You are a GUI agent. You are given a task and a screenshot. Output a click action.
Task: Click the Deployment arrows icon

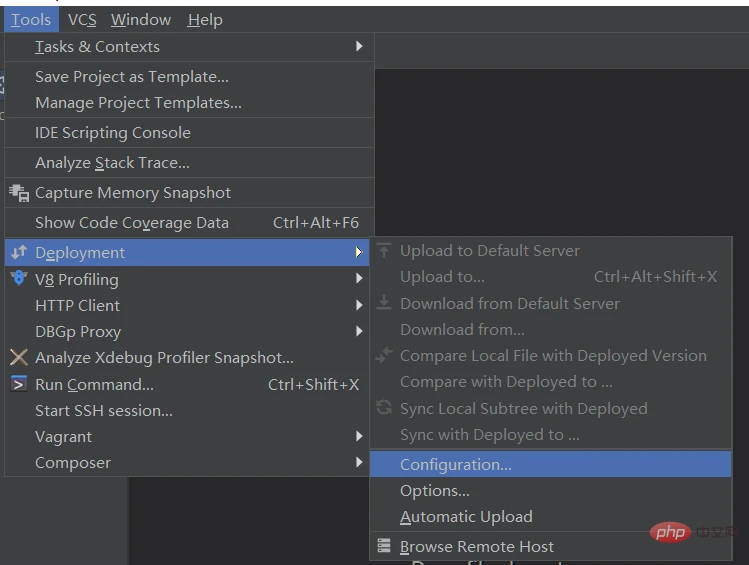tap(19, 253)
